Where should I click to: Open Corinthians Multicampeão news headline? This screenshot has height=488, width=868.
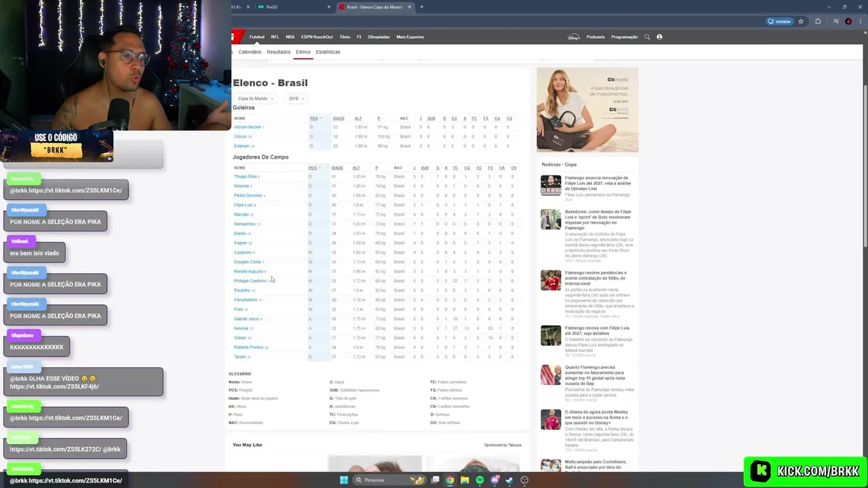595,464
